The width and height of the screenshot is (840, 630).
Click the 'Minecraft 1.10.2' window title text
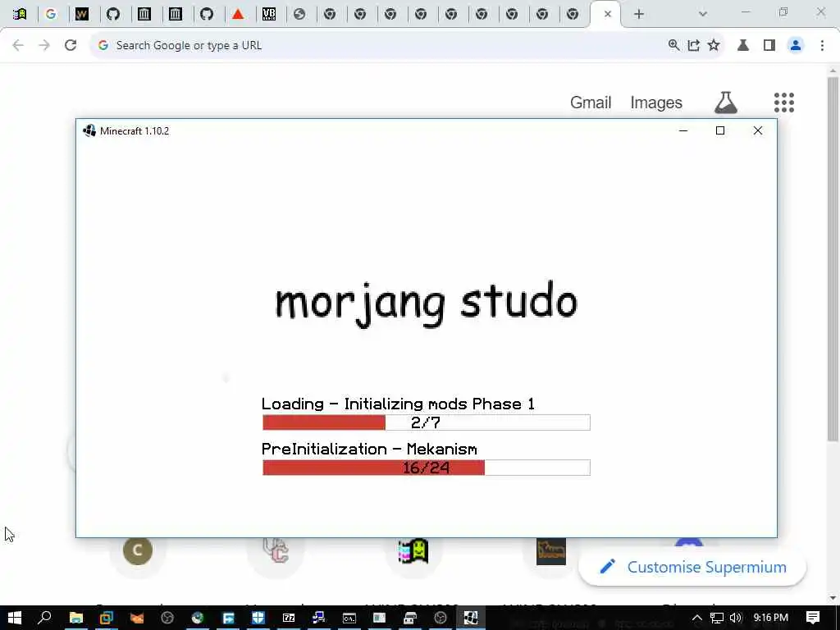click(135, 130)
